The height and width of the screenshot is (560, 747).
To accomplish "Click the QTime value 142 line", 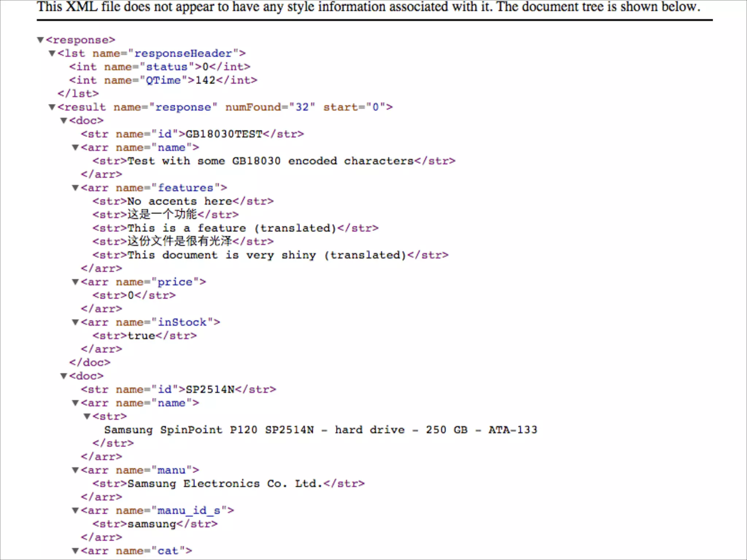I will click(x=205, y=80).
